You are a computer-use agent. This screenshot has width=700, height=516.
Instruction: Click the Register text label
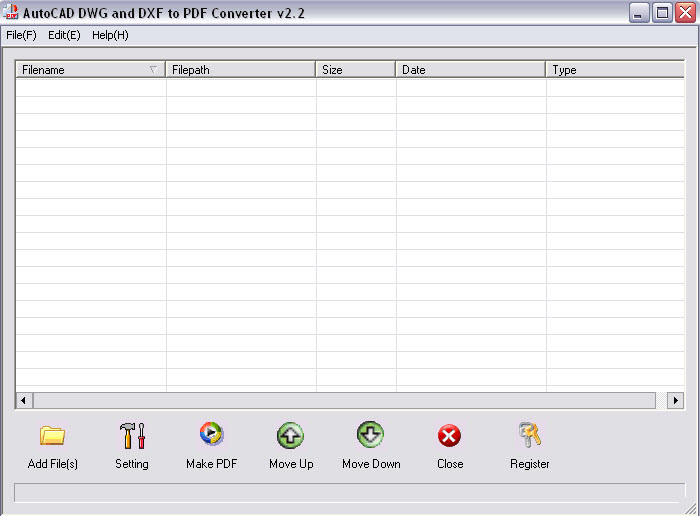[530, 464]
